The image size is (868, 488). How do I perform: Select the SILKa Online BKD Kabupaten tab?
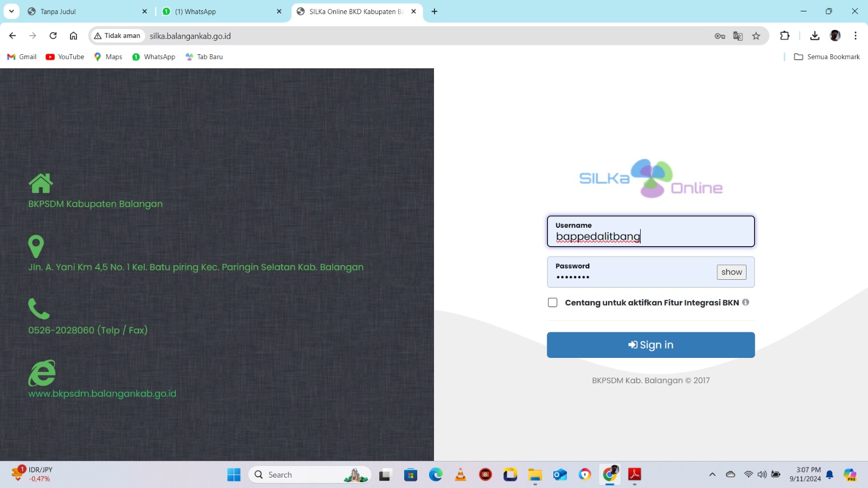356,11
